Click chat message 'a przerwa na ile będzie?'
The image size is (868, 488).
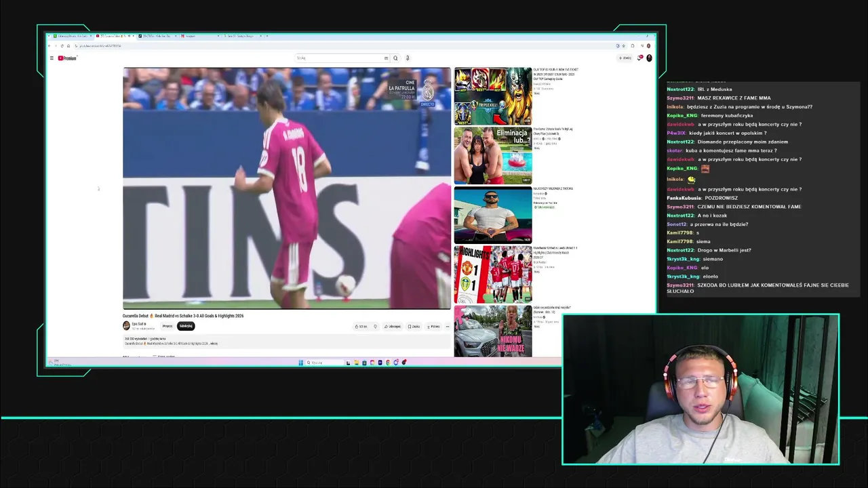pyautogui.click(x=719, y=224)
